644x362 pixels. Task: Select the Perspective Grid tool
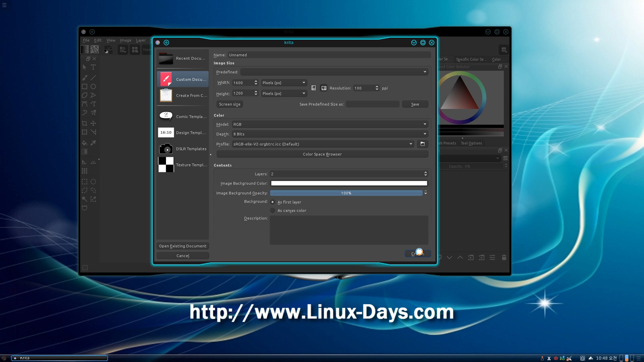pos(93,162)
